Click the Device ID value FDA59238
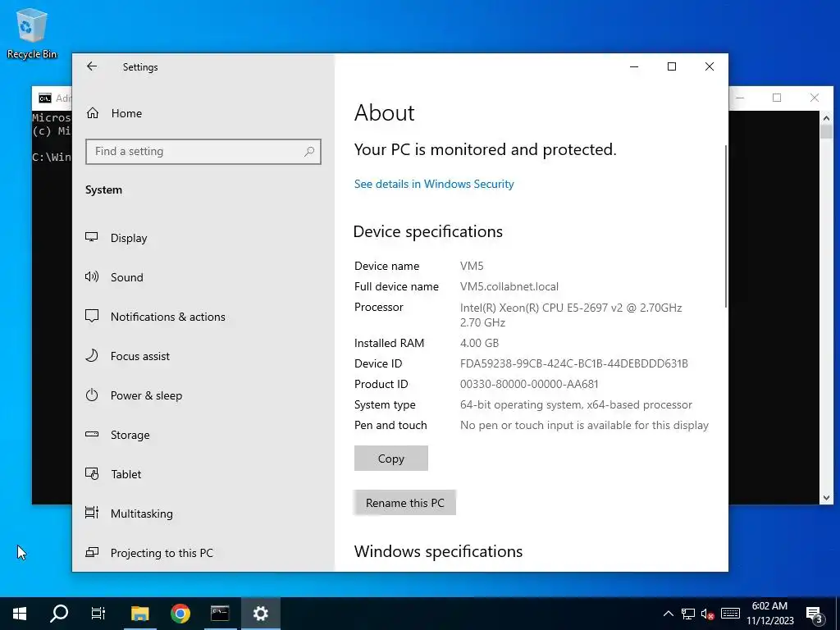The width and height of the screenshot is (840, 630). (573, 363)
